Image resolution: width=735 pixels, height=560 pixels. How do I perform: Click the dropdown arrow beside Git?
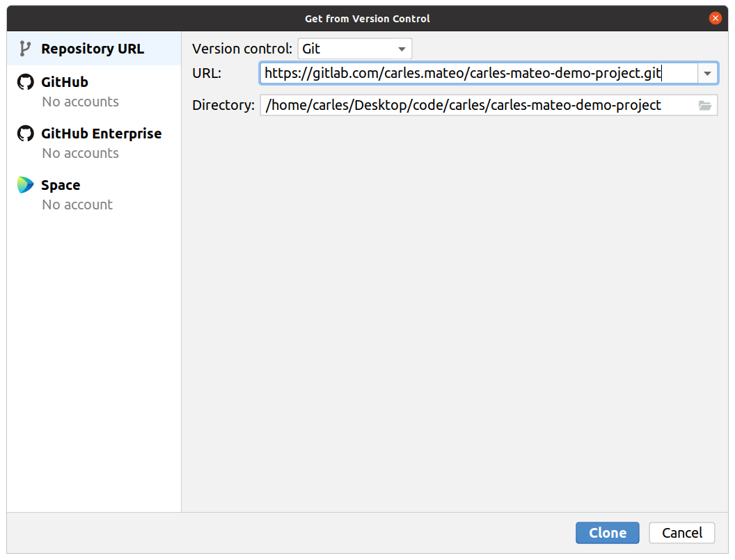coord(402,49)
